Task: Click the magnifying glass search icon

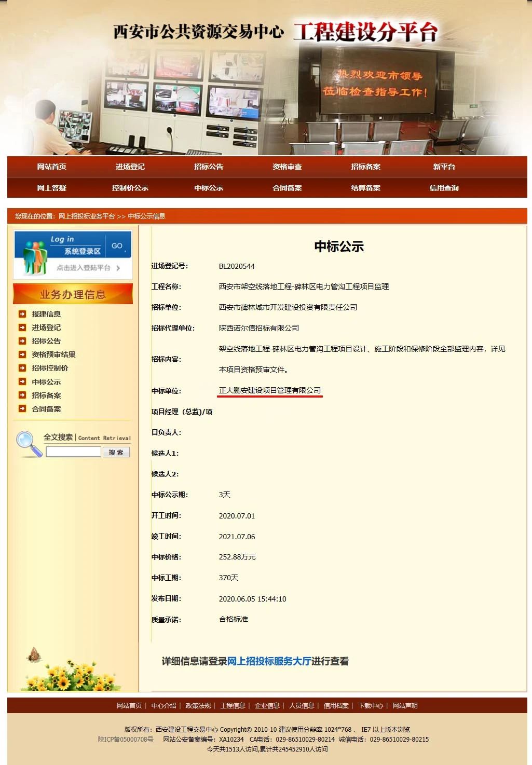Action: [28, 444]
